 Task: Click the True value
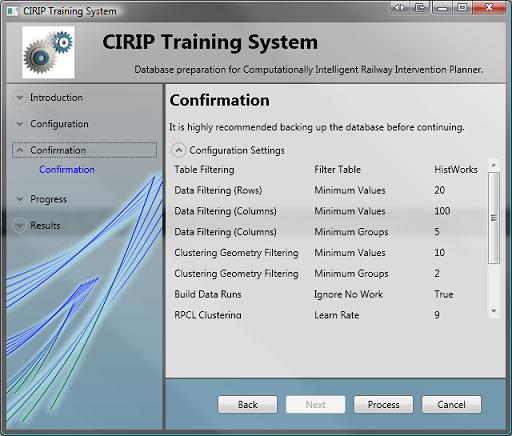pos(444,294)
